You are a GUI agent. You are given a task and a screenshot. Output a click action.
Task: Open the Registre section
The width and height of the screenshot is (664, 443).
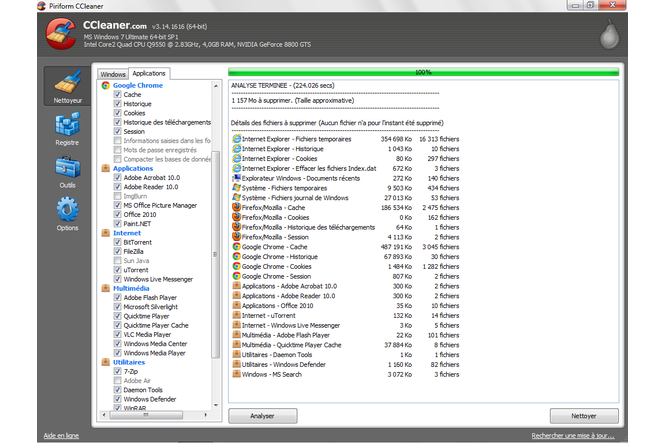[67, 129]
